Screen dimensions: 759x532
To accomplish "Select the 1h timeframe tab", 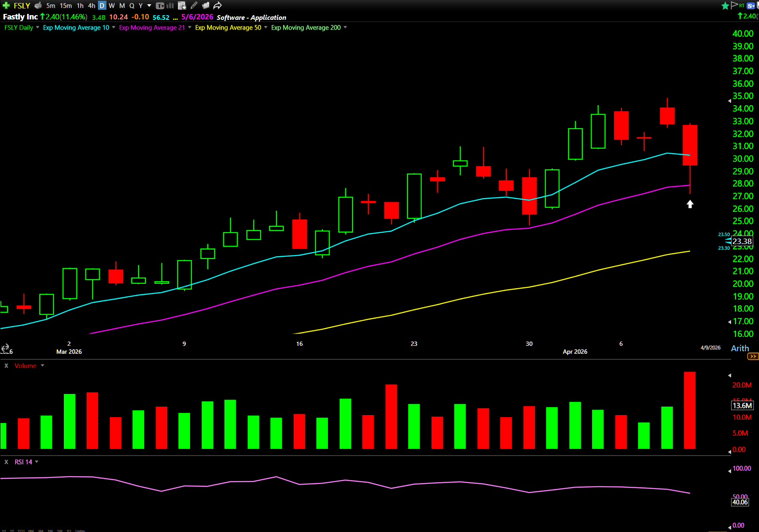I will pyautogui.click(x=80, y=5).
